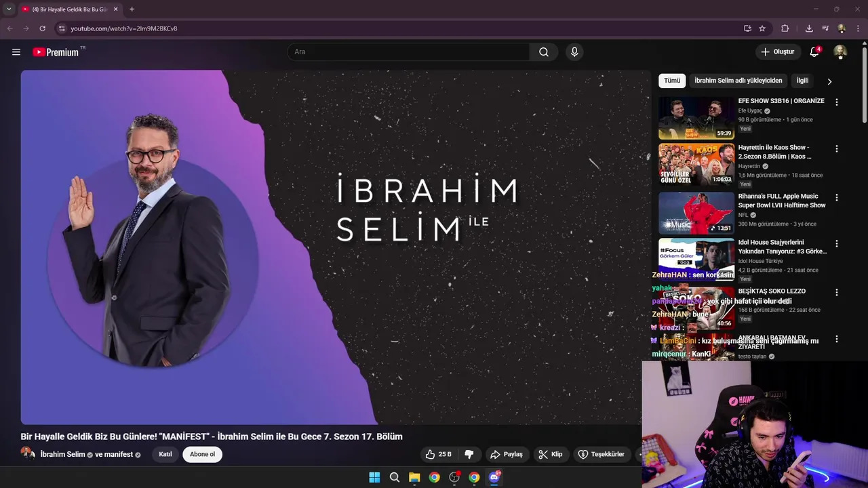The image size is (868, 488).
Task: Open options for Rihanna's Halftime Show video
Action: point(836,198)
